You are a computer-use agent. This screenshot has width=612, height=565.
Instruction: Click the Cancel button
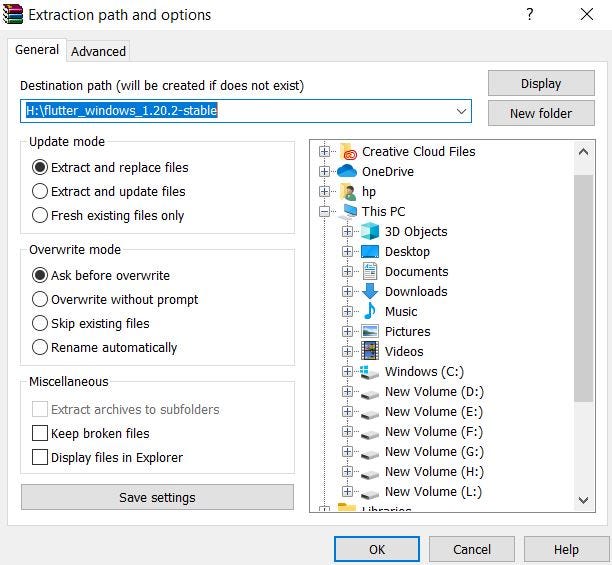pyautogui.click(x=471, y=549)
